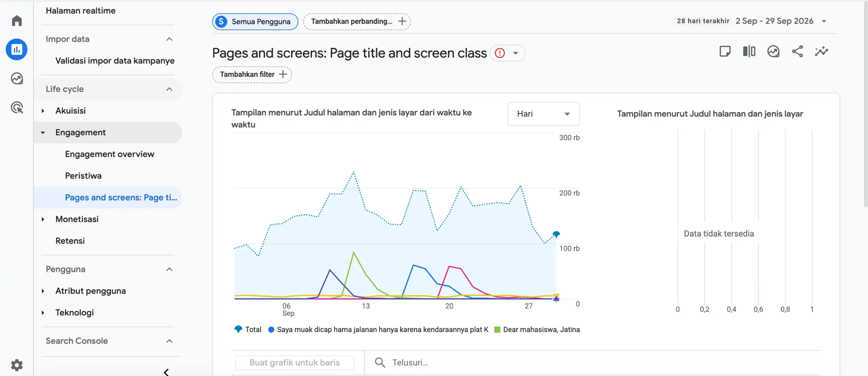Open Peristiwa report
868x376 pixels.
point(83,176)
